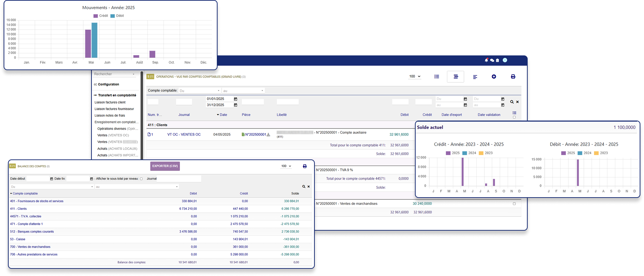This screenshot has width=644, height=276.
Task: Open calendar for Date début field
Action: [x=52, y=179]
